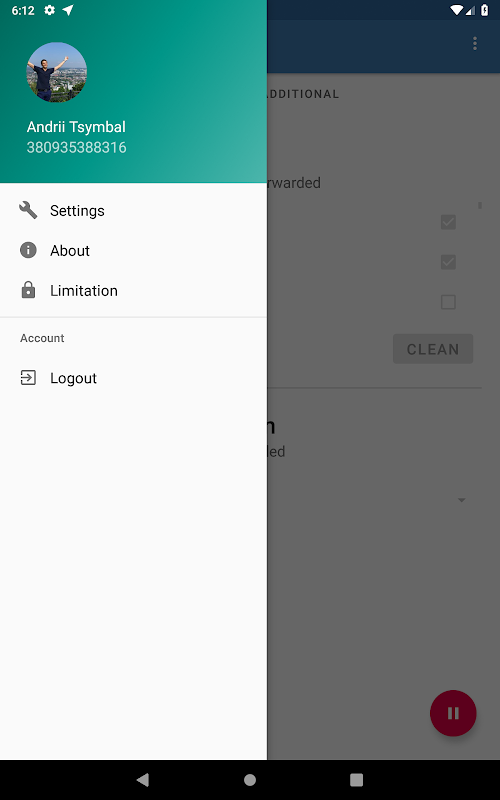Click the Logout label
This screenshot has height=800, width=500.
tap(73, 378)
